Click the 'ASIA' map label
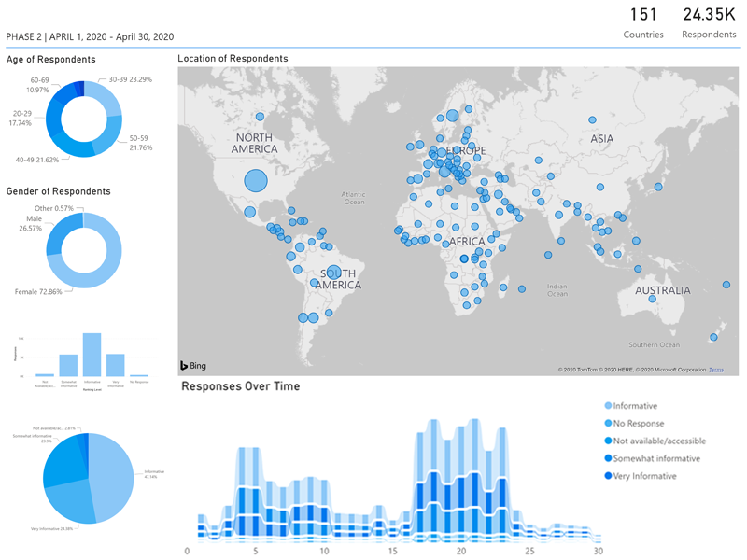The width and height of the screenshot is (747, 560). coord(602,139)
